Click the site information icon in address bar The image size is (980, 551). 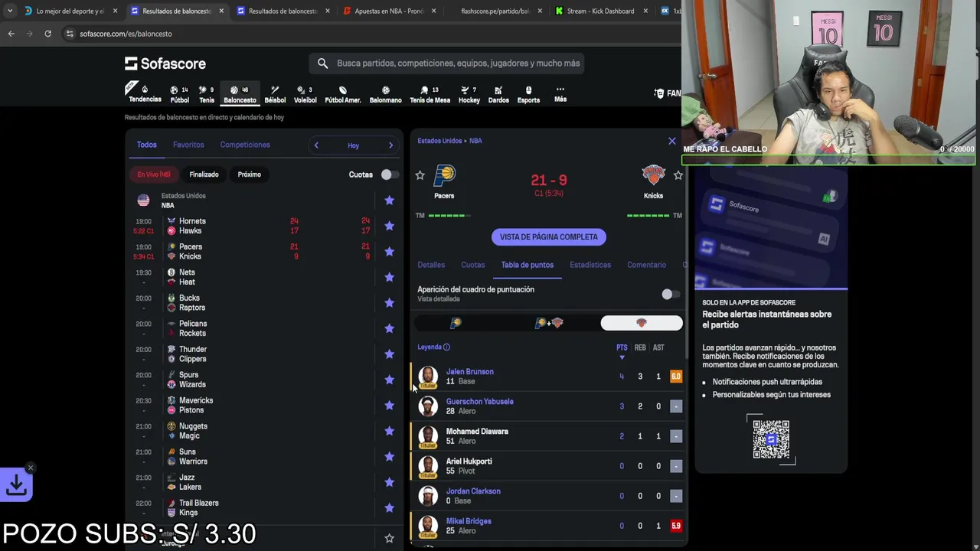(70, 34)
